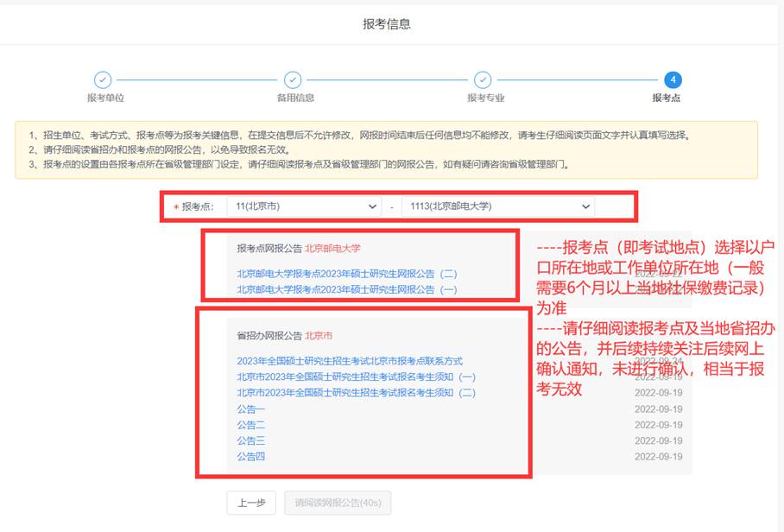Click the 备用信息 step checkmark icon
Image resolution: width=784 pixels, height=532 pixels.
pyautogui.click(x=293, y=79)
